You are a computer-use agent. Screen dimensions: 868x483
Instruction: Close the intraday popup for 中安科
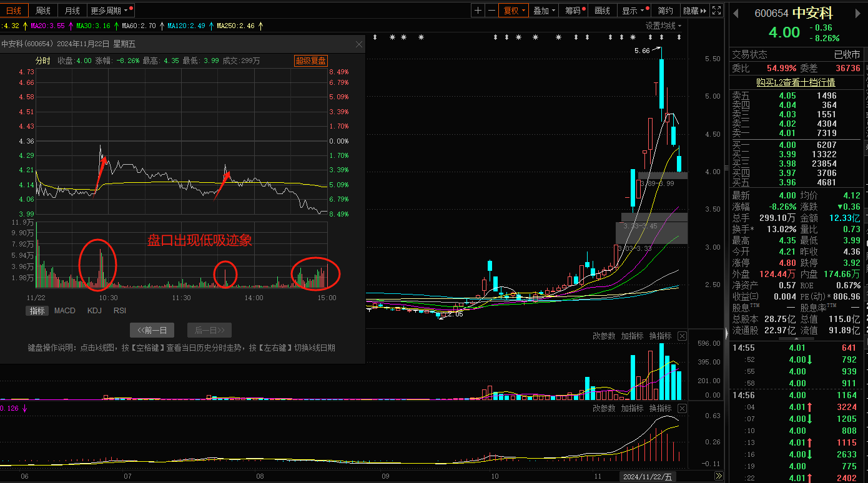pyautogui.click(x=359, y=44)
